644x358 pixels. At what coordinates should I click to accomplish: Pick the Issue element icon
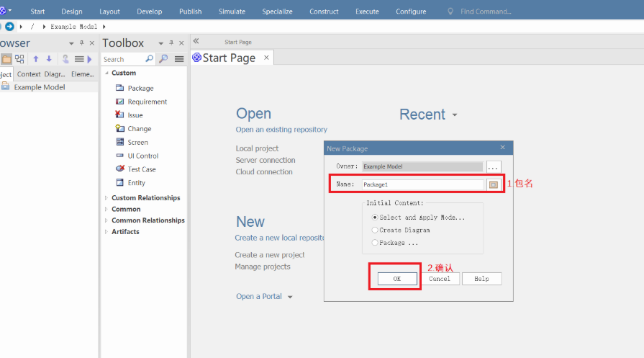pyautogui.click(x=119, y=115)
